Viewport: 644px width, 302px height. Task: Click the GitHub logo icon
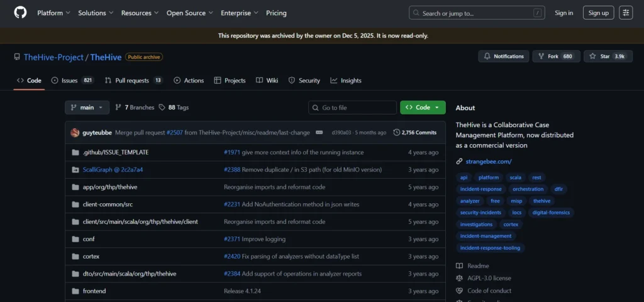coord(20,13)
